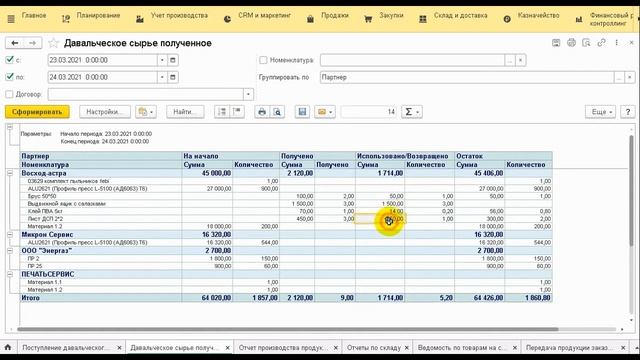Image resolution: width=640 pixels, height=360 pixels.
Task: Click the preview icon in the title bar
Action: pos(586,43)
